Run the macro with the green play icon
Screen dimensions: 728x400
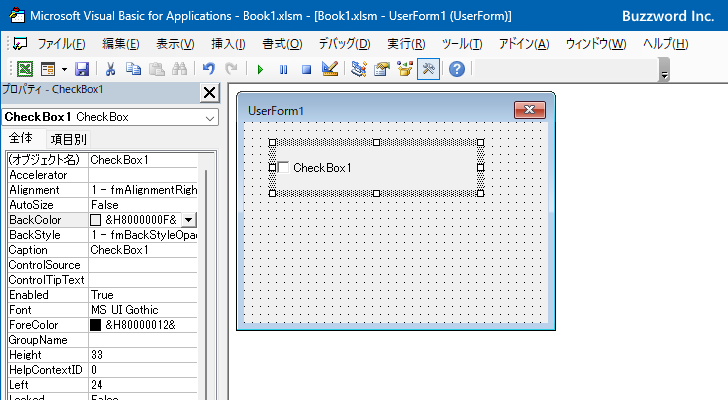[260, 70]
